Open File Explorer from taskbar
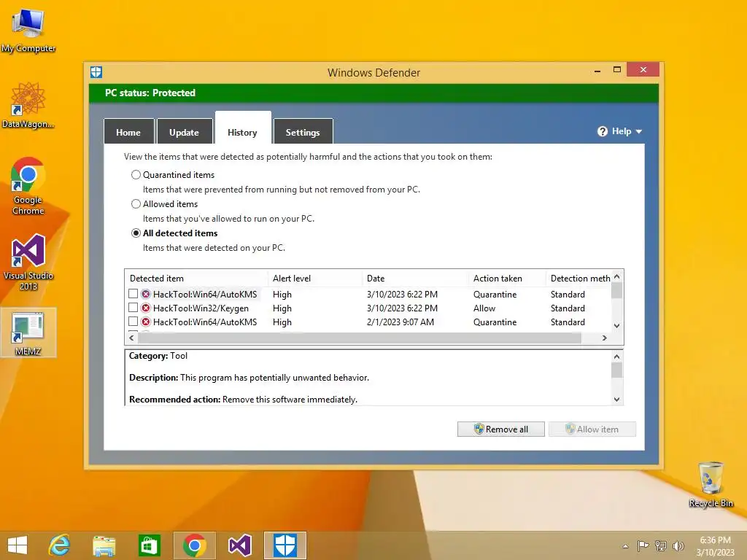This screenshot has width=747, height=560. 104,545
